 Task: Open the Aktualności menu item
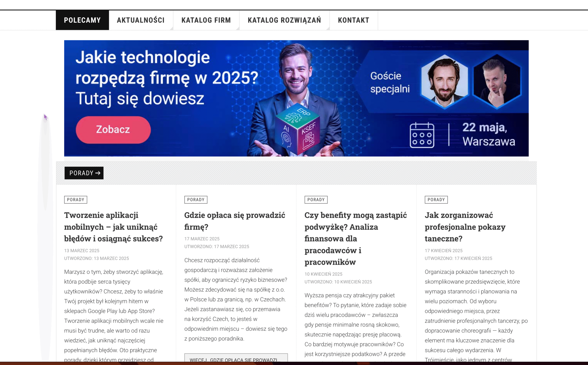tap(141, 20)
